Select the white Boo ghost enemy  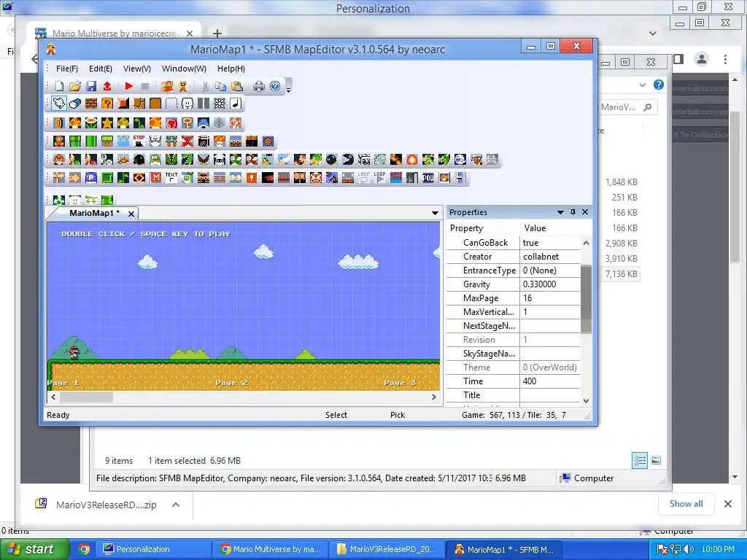460,160
